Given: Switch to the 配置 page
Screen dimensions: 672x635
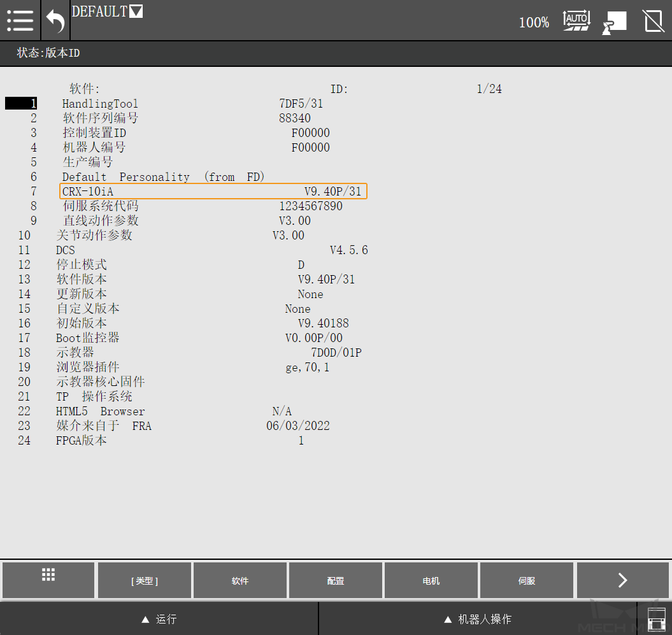Looking at the screenshot, I should [x=336, y=581].
